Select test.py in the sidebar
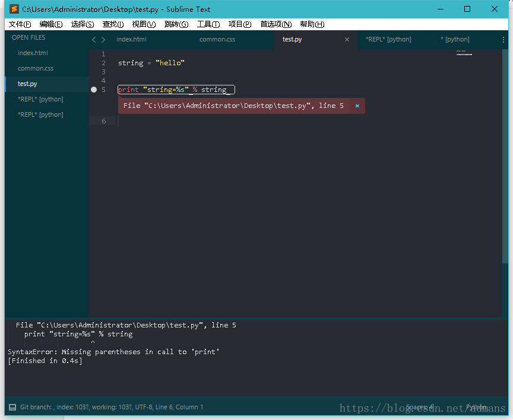Image resolution: width=513 pixels, height=420 pixels. click(x=47, y=84)
